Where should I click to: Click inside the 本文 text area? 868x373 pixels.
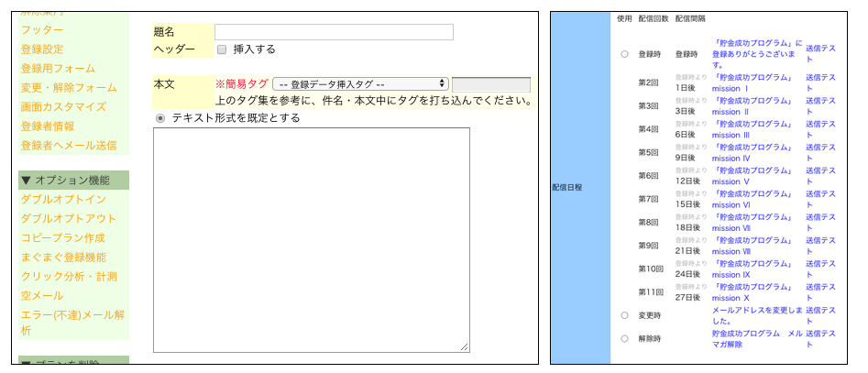(x=312, y=239)
